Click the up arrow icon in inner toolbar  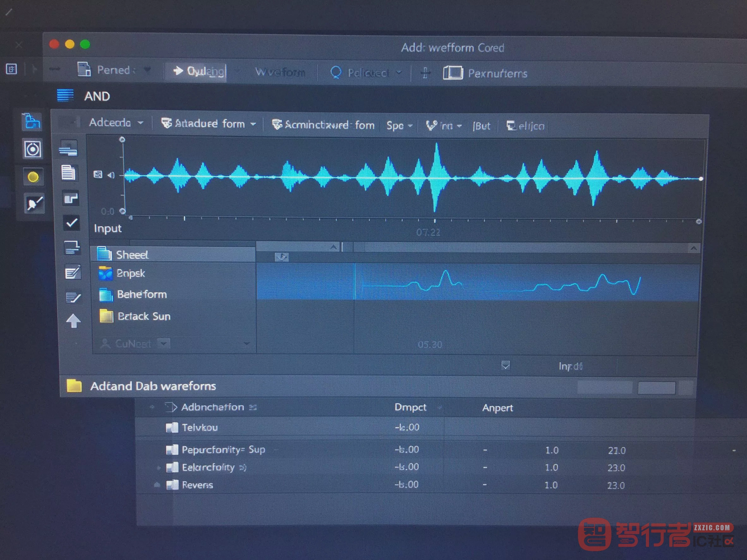click(73, 321)
